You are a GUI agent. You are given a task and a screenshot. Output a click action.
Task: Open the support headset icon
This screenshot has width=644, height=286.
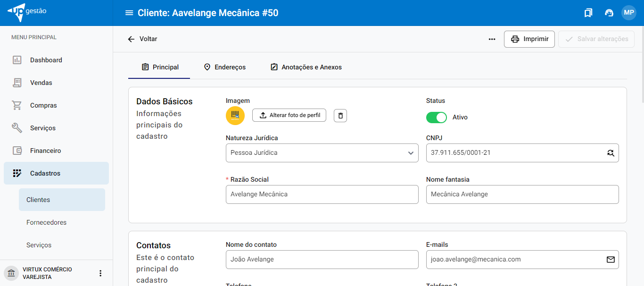[x=609, y=13]
